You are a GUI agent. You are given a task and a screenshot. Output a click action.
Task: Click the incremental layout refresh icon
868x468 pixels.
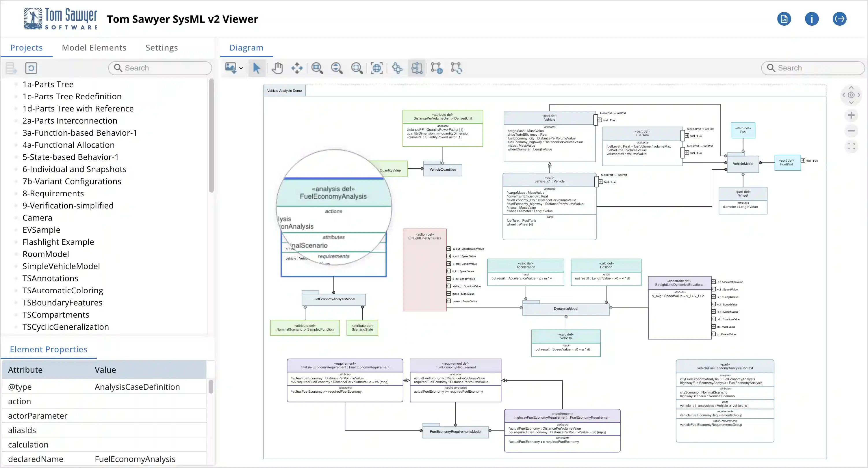[x=457, y=68]
